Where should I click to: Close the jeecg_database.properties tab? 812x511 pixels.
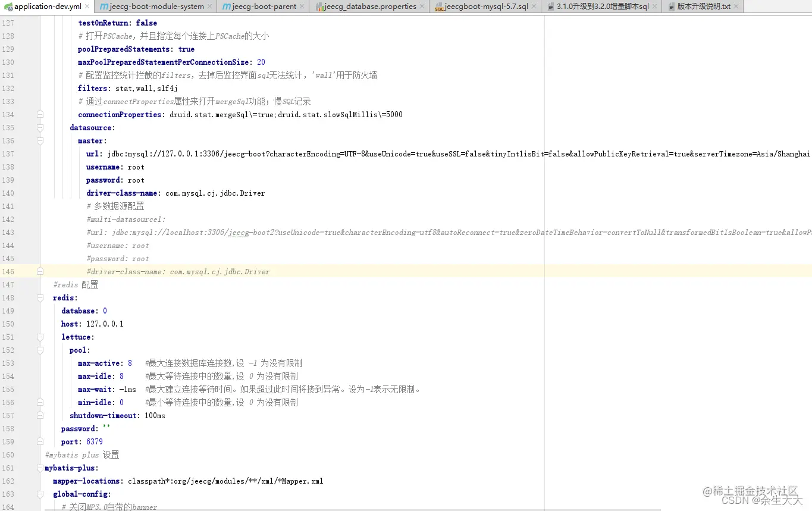point(422,7)
